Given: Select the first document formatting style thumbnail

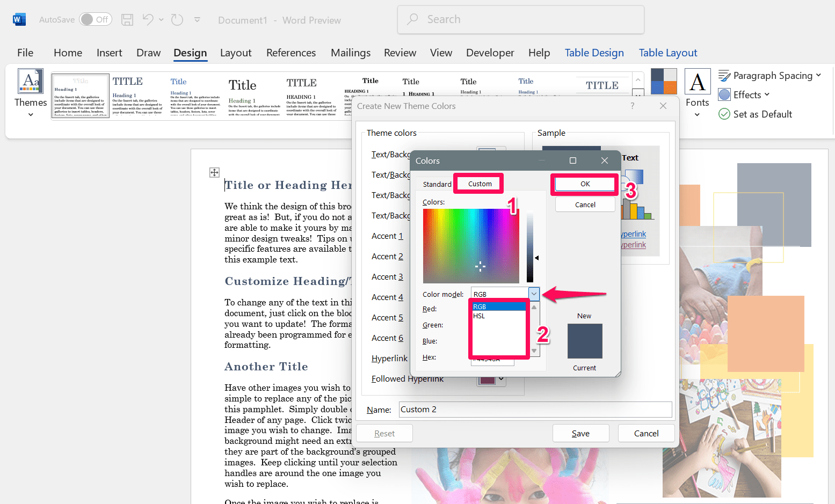Looking at the screenshot, I should pyautogui.click(x=81, y=96).
